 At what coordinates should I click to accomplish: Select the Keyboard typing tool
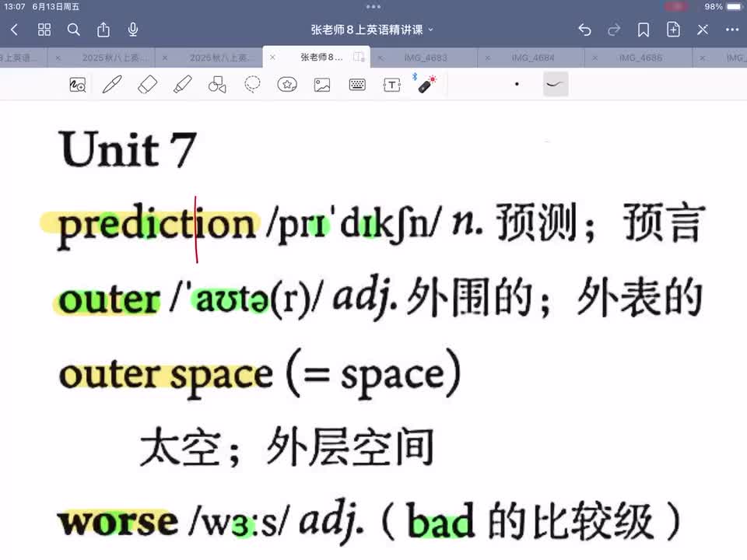[x=357, y=85]
